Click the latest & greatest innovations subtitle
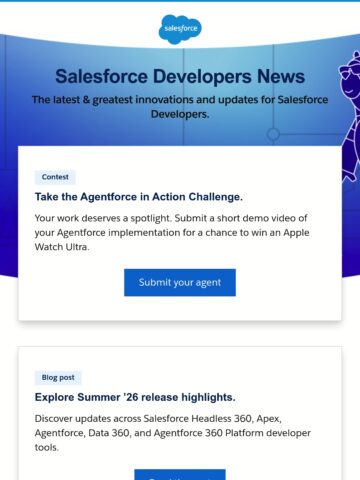Screen dimensions: 360x480 (x=180, y=107)
